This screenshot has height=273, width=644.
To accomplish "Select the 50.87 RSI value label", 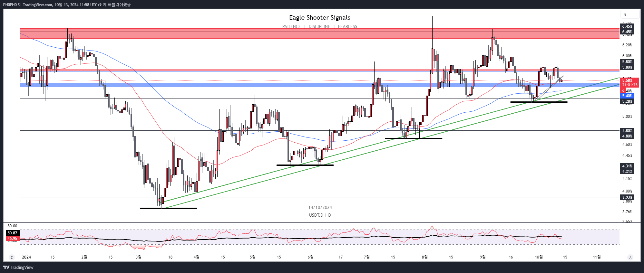I will [13, 233].
